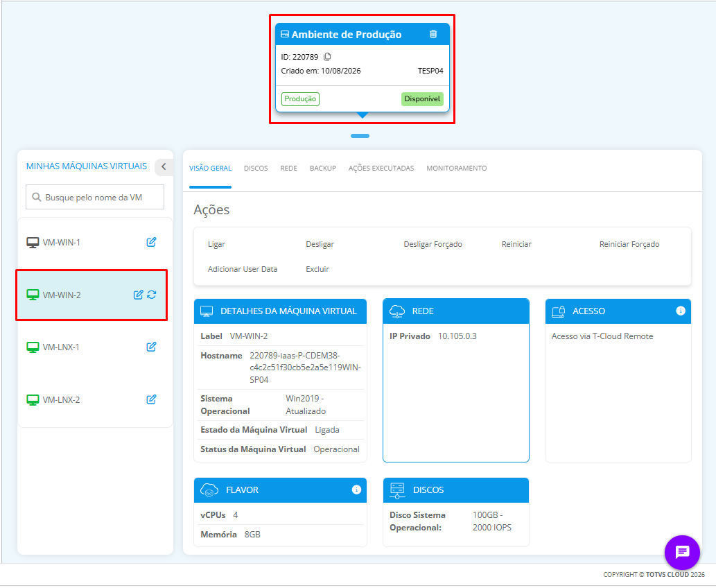Image resolution: width=716 pixels, height=588 pixels.
Task: Click the '100GB - 2000 IOPS' disk value
Action: pos(492,521)
